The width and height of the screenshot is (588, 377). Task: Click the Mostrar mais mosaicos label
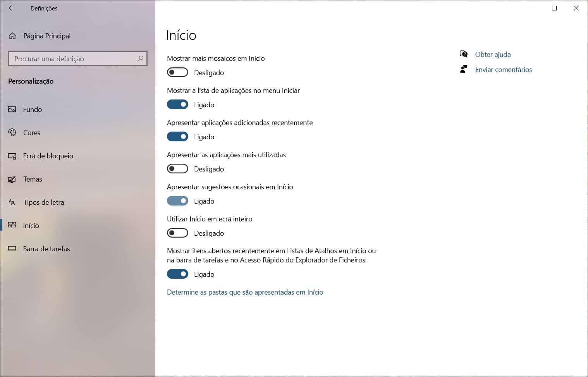216,58
